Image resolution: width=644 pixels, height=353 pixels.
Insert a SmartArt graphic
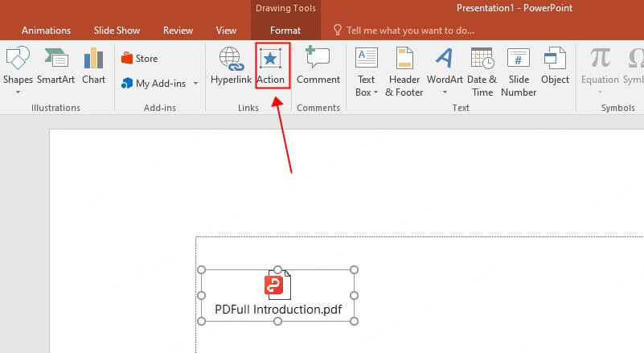point(55,66)
